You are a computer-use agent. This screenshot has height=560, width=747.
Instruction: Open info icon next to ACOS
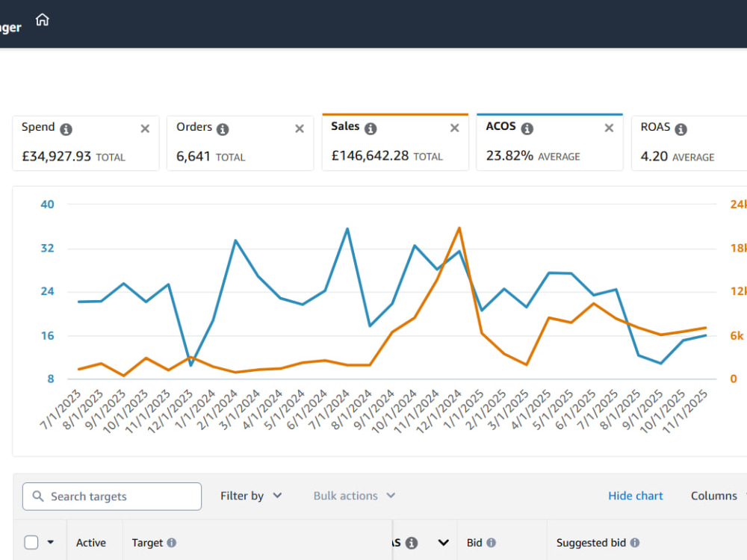(x=527, y=128)
